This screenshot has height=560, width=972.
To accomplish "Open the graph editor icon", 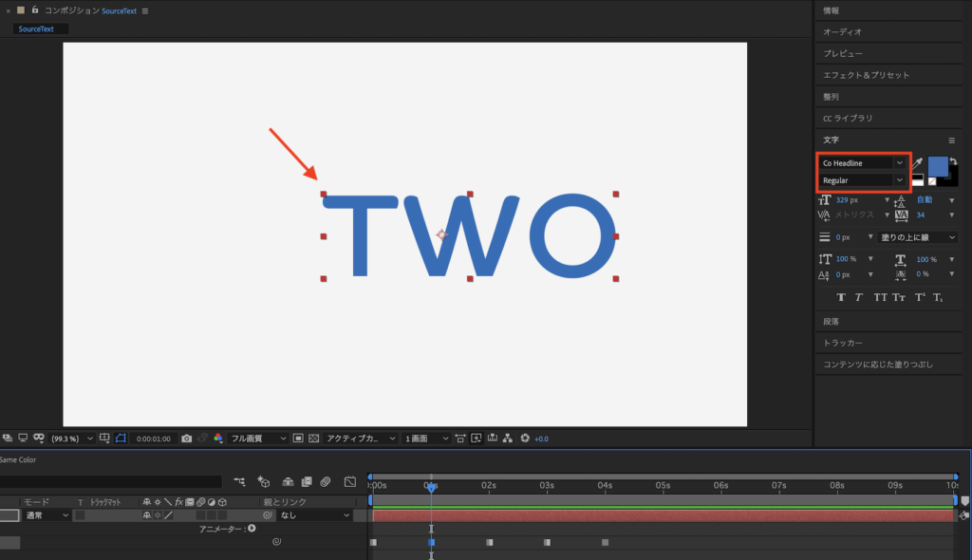I will point(350,481).
